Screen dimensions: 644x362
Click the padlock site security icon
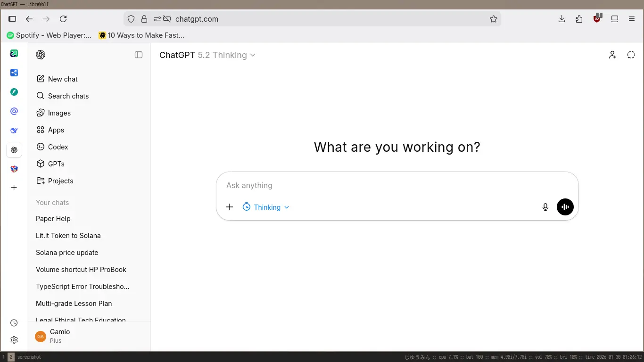coord(144,19)
